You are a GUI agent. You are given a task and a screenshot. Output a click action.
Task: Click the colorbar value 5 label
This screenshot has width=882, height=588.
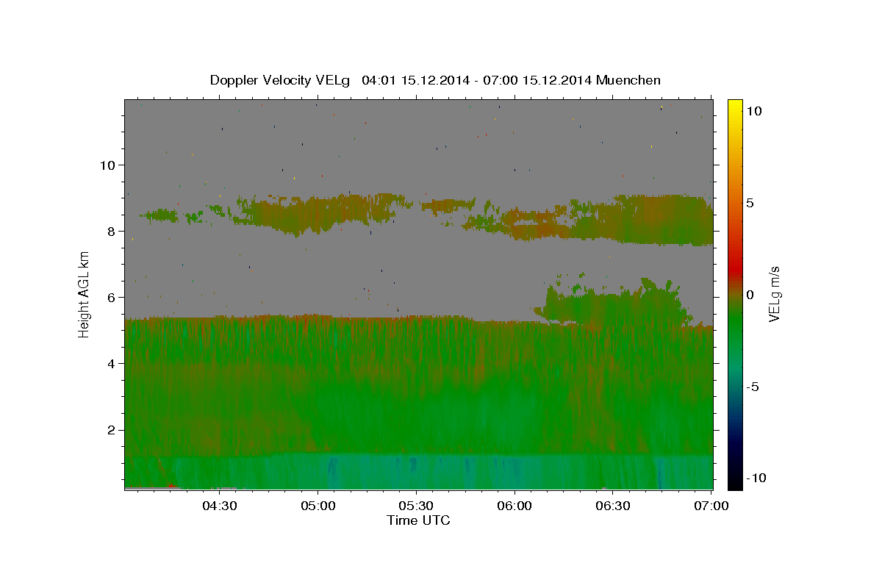(x=750, y=203)
